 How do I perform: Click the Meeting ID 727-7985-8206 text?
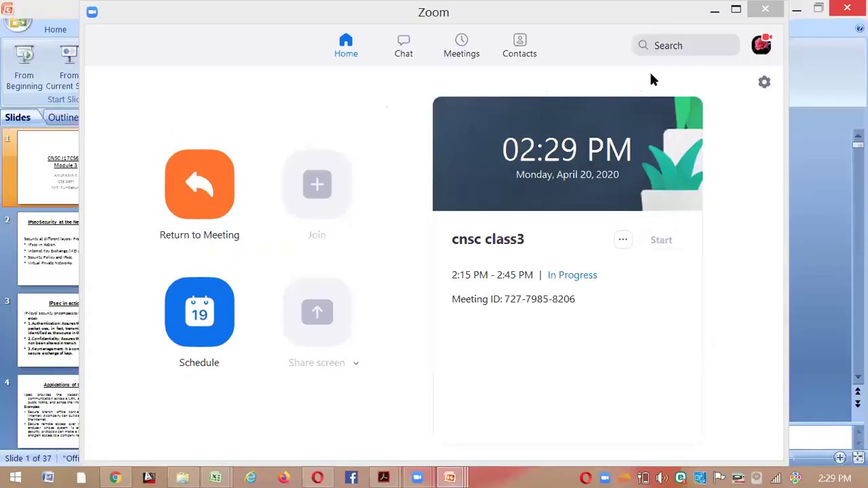[513, 299]
